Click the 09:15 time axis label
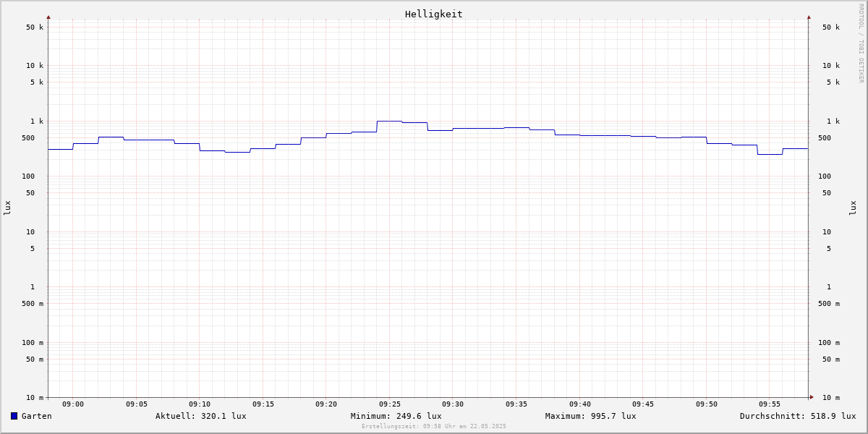 click(x=263, y=404)
